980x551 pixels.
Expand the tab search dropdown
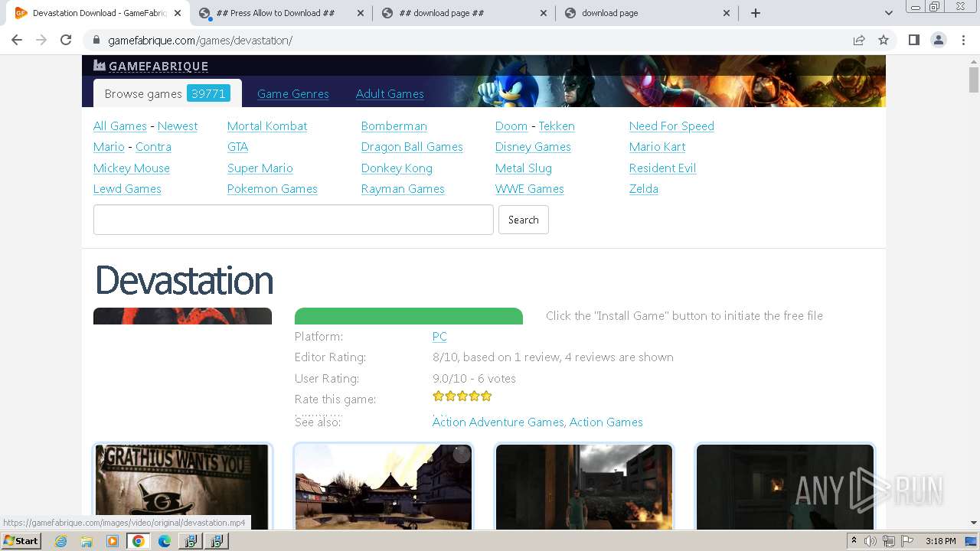click(x=888, y=13)
